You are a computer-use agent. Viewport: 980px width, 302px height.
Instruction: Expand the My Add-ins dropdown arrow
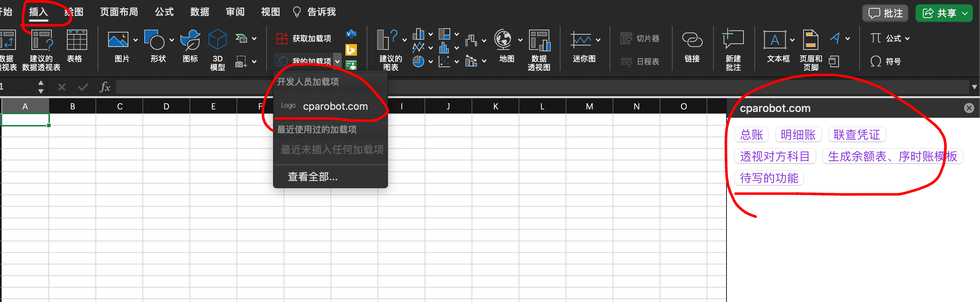(337, 61)
